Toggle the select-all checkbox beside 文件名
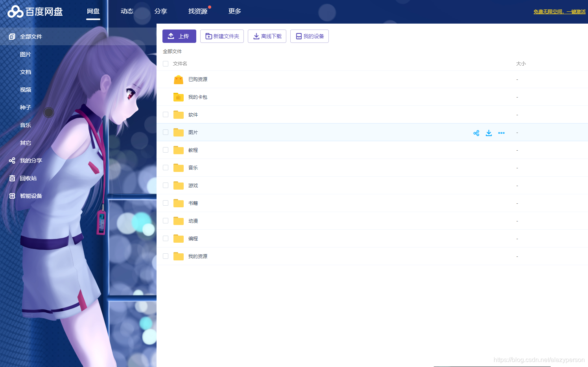The height and width of the screenshot is (367, 588). [166, 64]
